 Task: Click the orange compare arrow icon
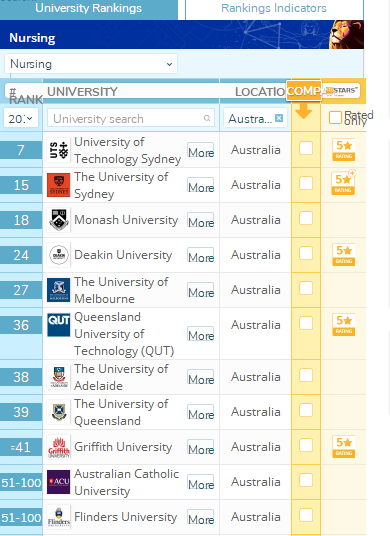click(304, 111)
